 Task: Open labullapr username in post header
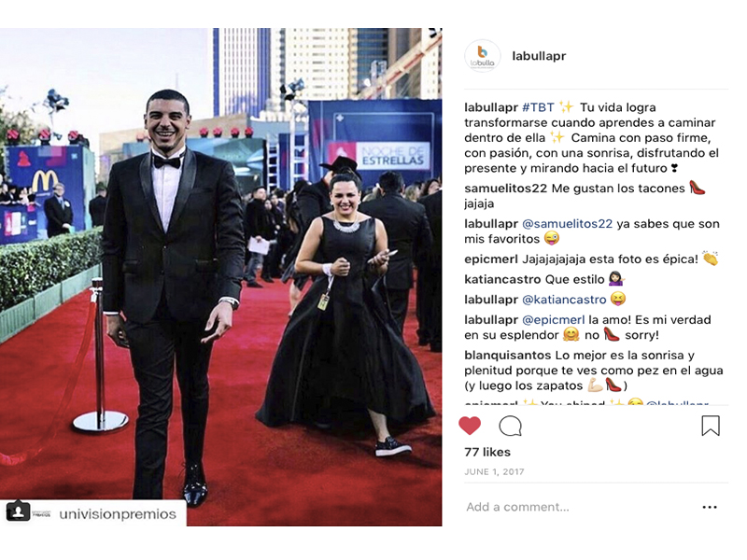click(x=539, y=56)
